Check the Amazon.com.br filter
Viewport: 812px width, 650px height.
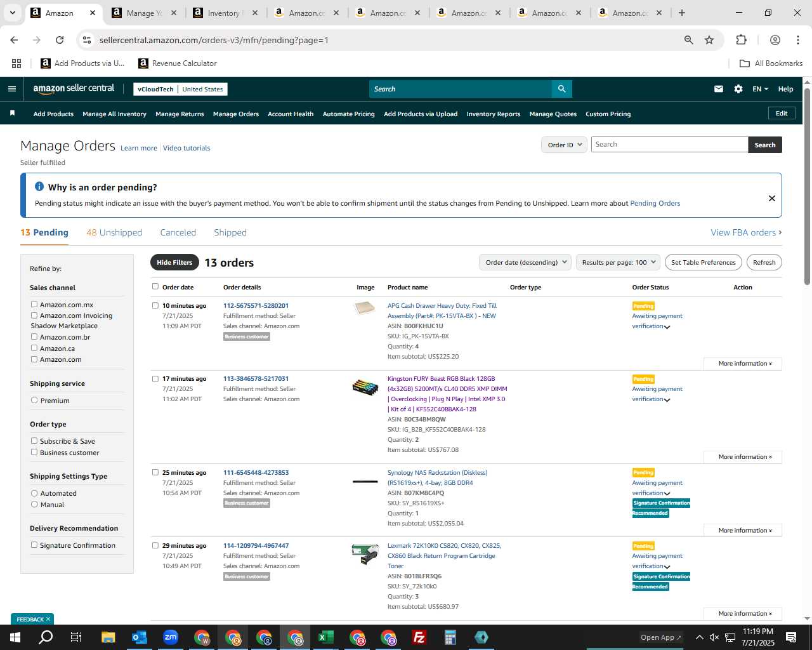click(34, 337)
